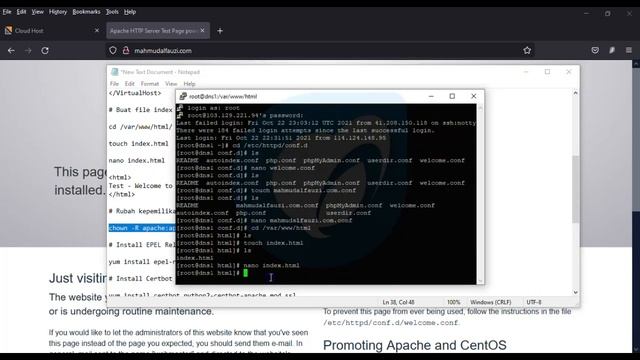
Task: Close the Cloud Host tab
Action: 97,31
